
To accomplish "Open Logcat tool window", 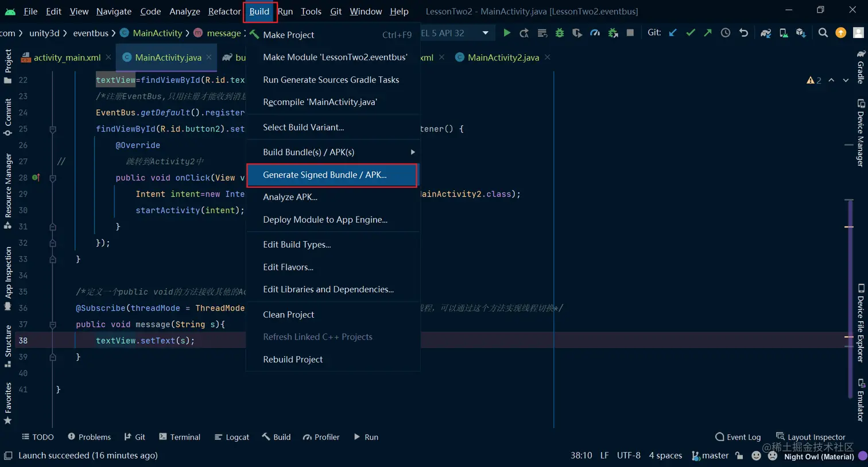I will tap(231, 437).
